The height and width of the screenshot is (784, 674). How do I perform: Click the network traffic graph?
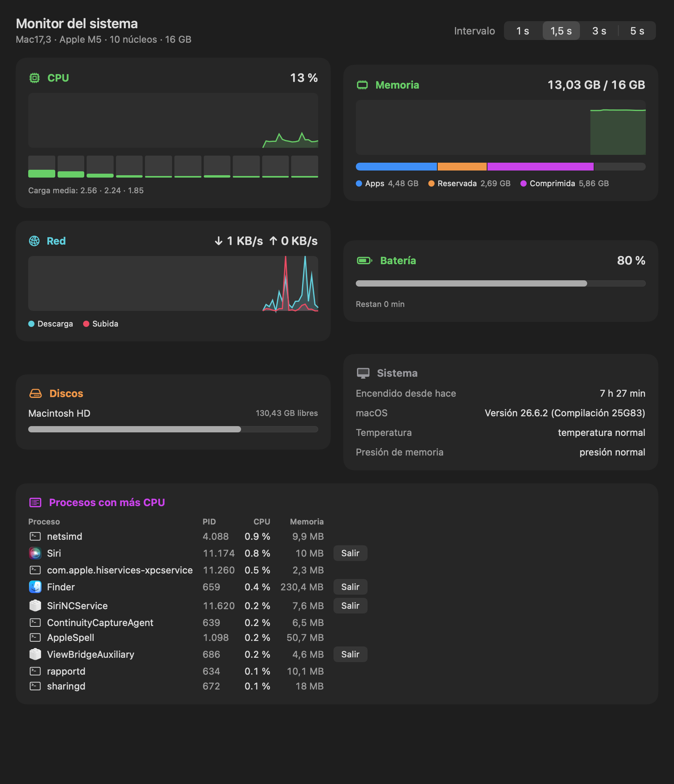click(173, 283)
